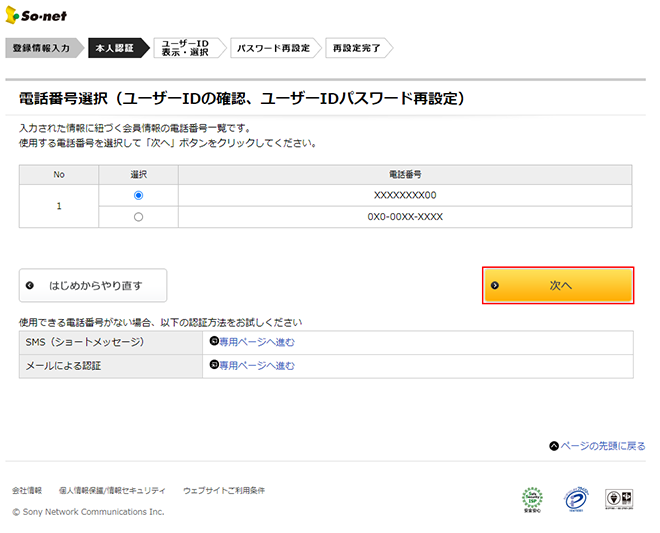Go to the 登録情報入力 step
The height and width of the screenshot is (533, 660).
[x=43, y=48]
